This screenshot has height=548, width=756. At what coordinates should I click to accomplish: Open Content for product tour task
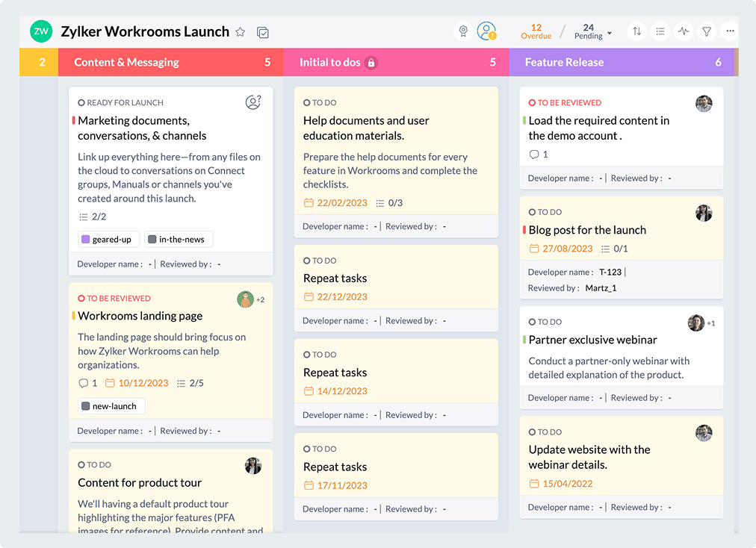click(140, 483)
